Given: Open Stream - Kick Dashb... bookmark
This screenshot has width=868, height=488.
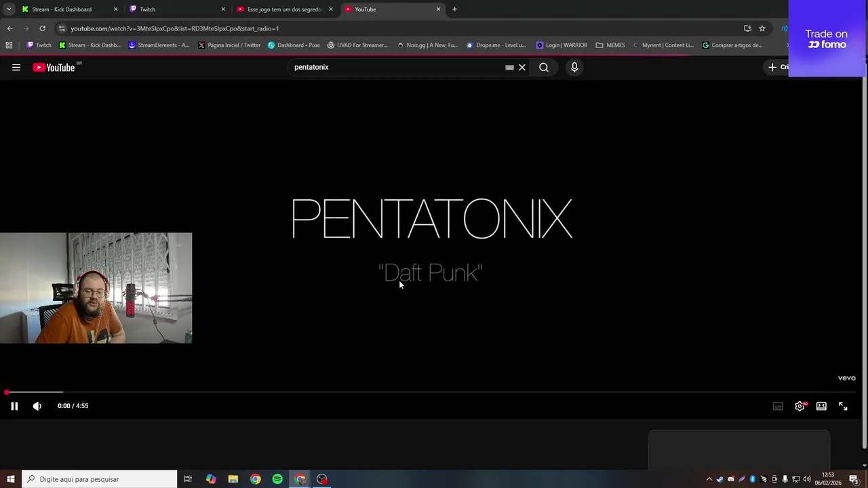Looking at the screenshot, I should pos(90,45).
